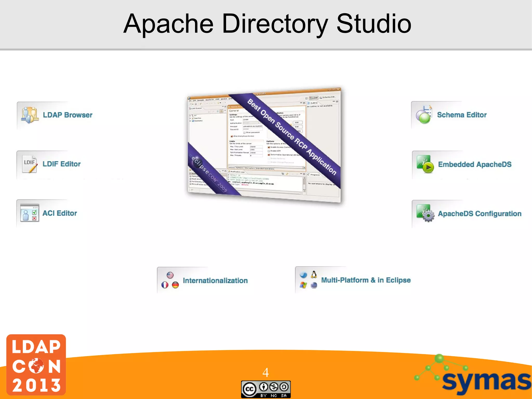532x399 pixels.
Task: Click the LDAP Browser icon
Action: click(x=30, y=115)
